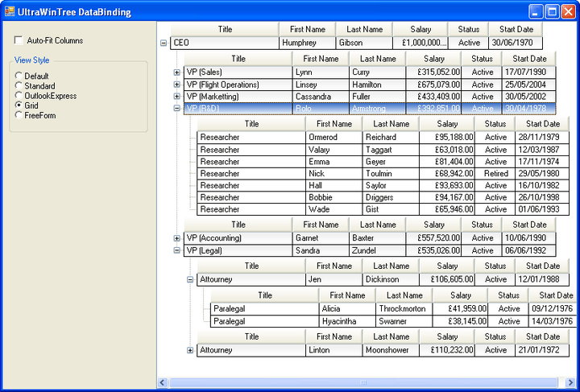Click the Cassandra first name cell
This screenshot has width=580, height=392.
click(321, 97)
